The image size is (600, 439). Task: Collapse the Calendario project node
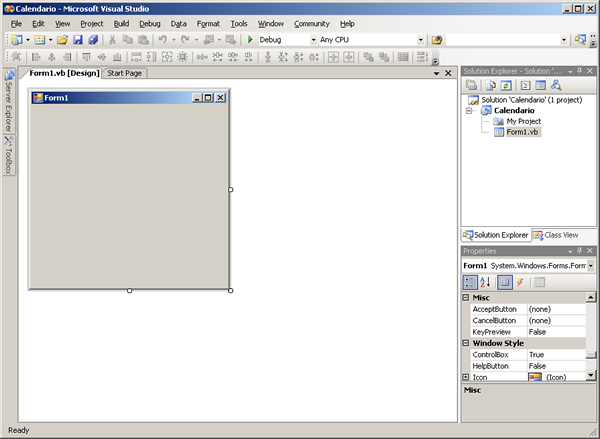click(x=469, y=111)
